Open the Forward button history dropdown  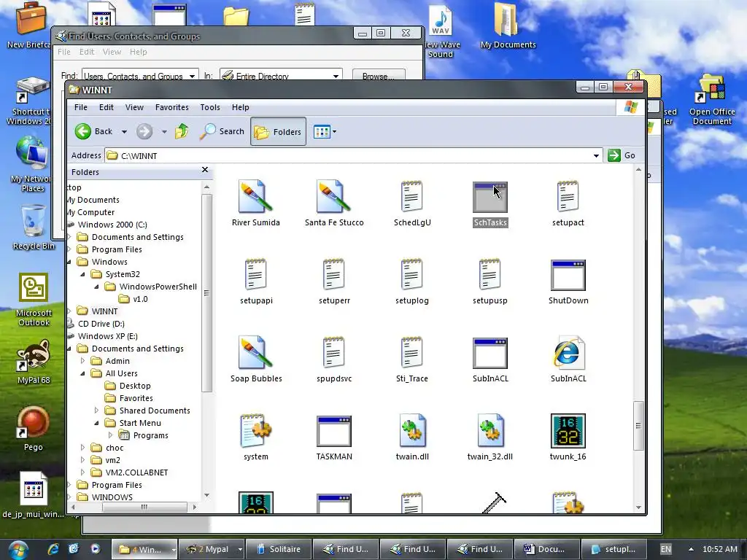pos(164,132)
